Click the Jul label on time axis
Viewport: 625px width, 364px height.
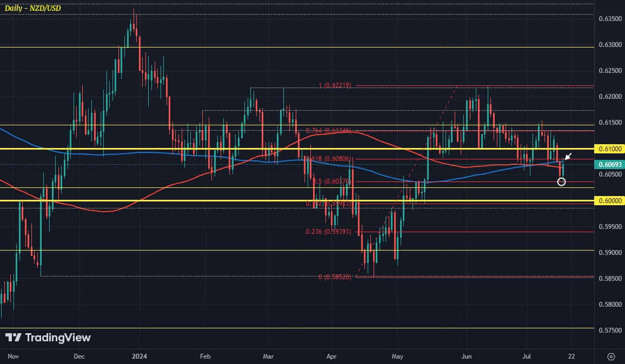527,356
